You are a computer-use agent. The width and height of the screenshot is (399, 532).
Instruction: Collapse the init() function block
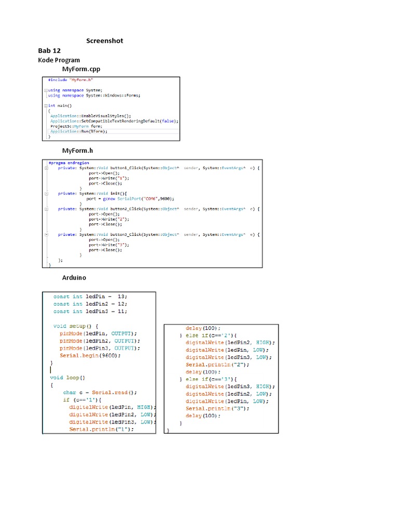47,193
